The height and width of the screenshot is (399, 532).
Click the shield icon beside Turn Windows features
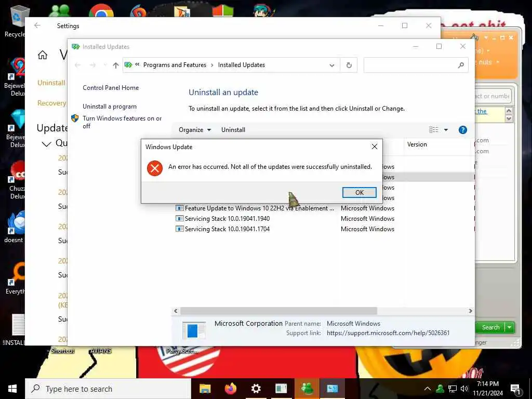[x=75, y=118]
